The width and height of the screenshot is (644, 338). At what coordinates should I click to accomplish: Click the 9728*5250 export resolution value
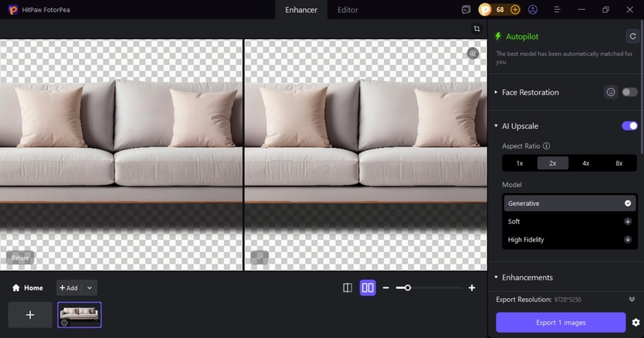[x=568, y=300]
